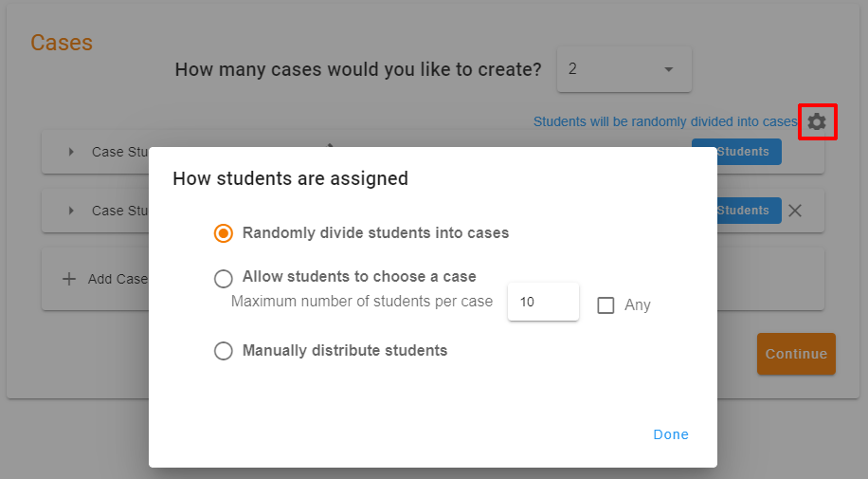The height and width of the screenshot is (479, 868).
Task: Click the orange Continue button
Action: [x=795, y=354]
